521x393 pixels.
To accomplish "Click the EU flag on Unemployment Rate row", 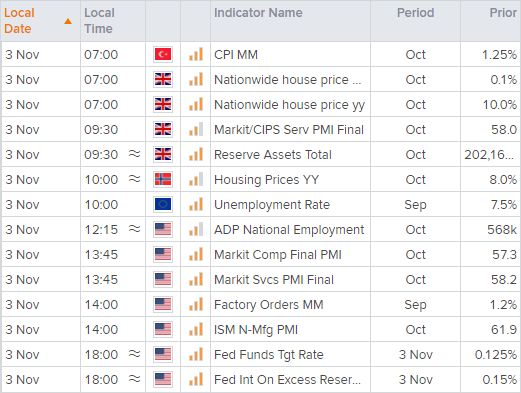I will [x=163, y=204].
